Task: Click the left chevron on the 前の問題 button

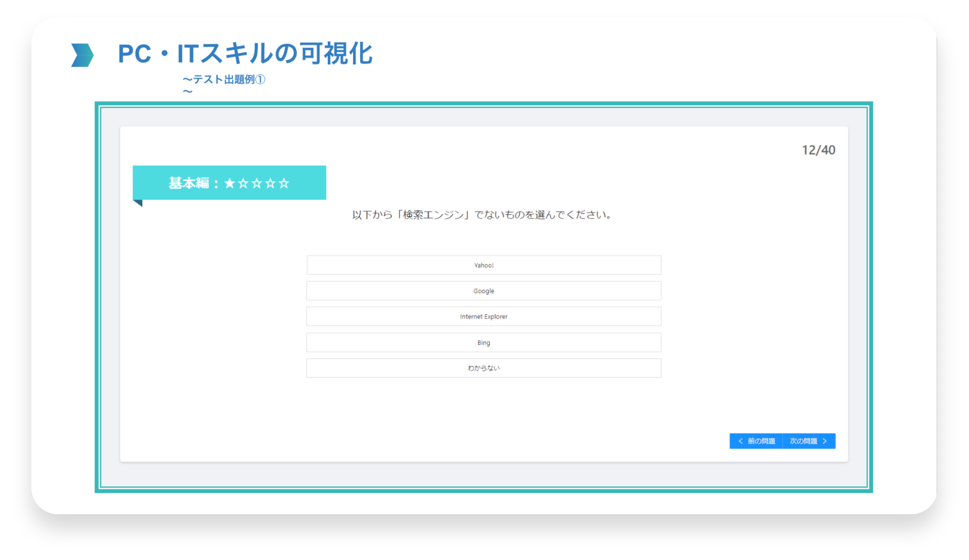Action: 740,441
